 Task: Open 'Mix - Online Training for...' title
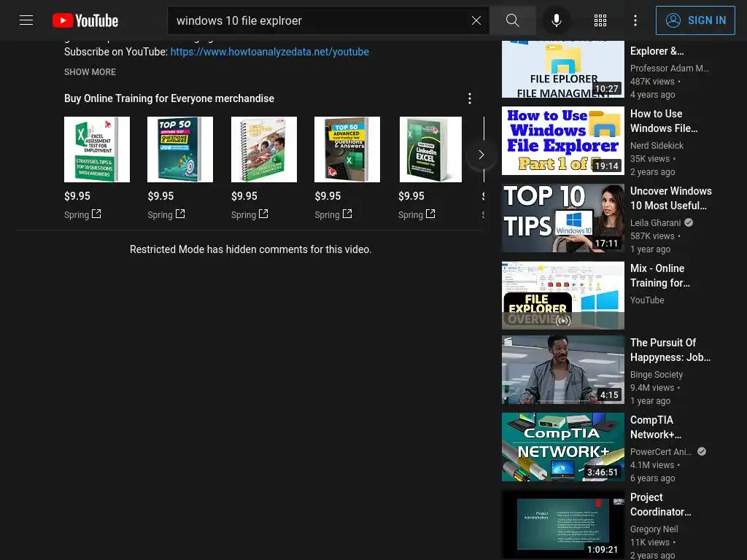click(659, 275)
